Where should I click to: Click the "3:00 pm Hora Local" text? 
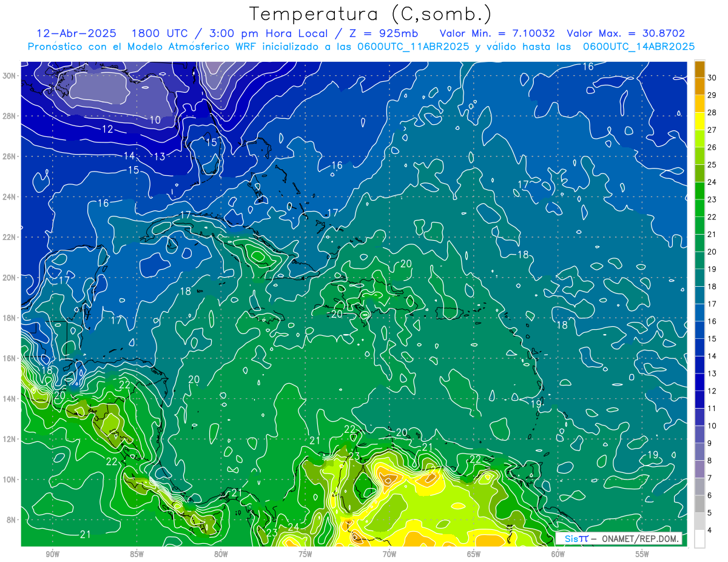270,33
